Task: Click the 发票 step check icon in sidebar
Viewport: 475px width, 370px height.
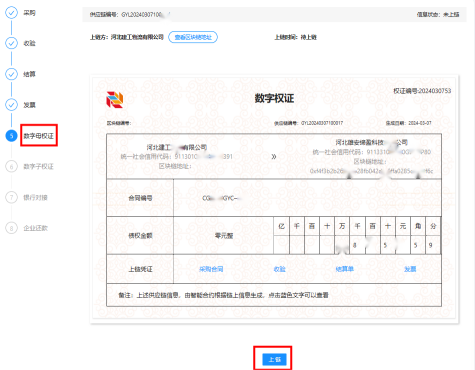Action: (11, 105)
